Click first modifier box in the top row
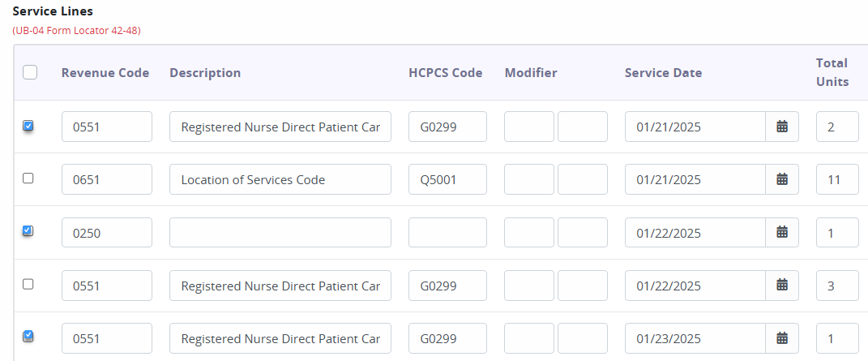The height and width of the screenshot is (361, 868). [529, 127]
